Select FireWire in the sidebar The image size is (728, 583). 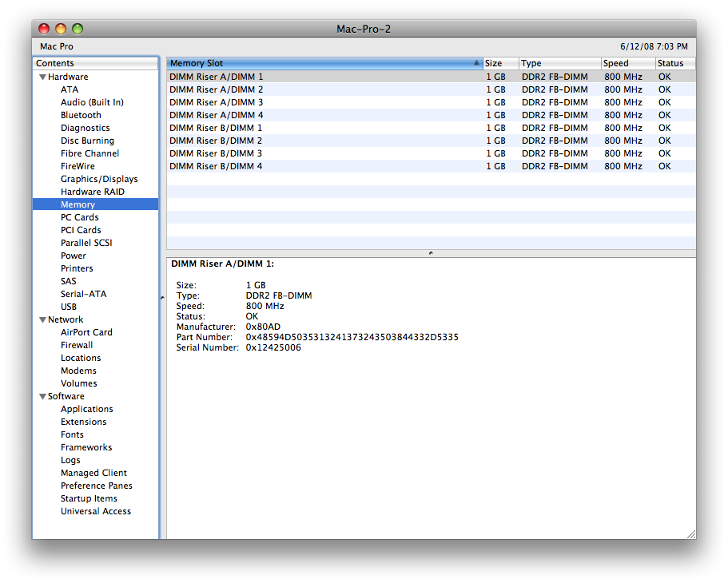click(x=78, y=166)
